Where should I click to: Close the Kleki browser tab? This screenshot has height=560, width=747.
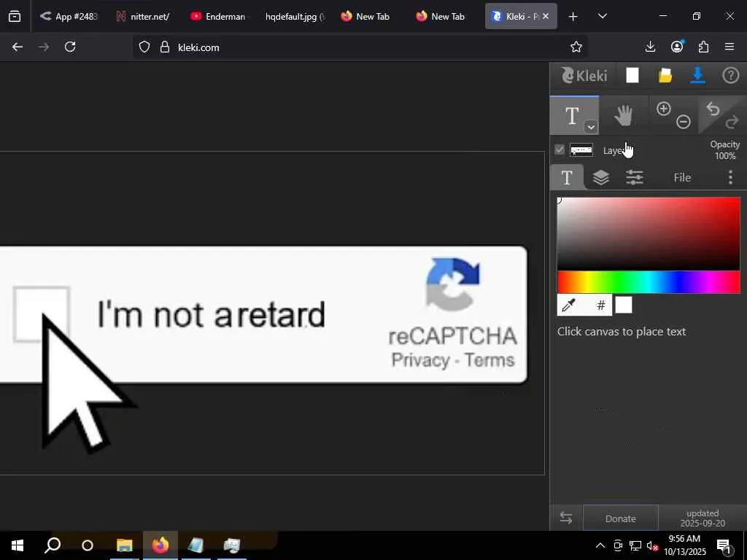coord(546,16)
